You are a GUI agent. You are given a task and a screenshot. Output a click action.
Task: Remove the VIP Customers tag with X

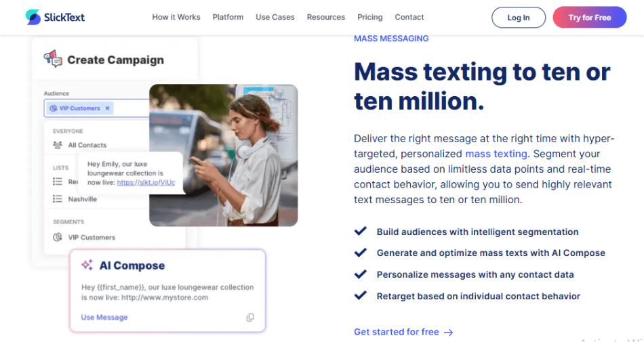click(107, 108)
